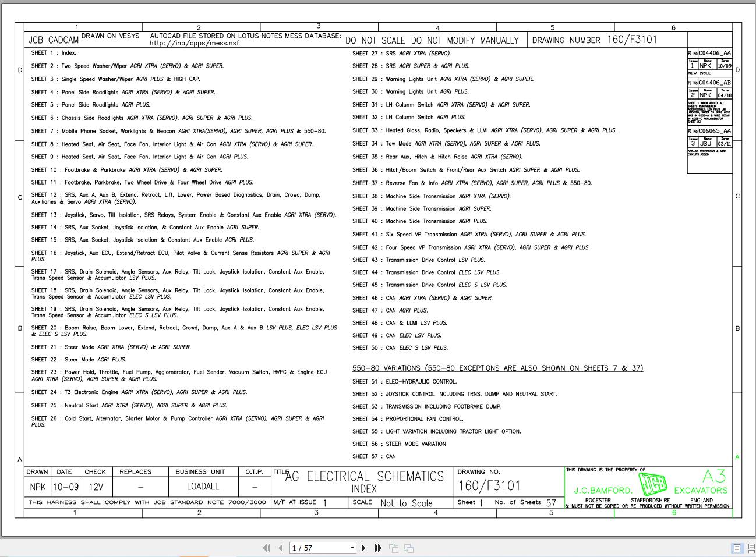756x557 pixels.
Task: Click SHEET 52 JOYSTICK CONTROL entry
Action: (455, 394)
